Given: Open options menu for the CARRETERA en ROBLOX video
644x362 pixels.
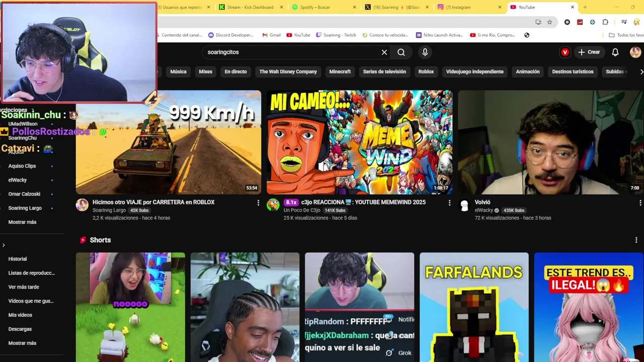Looking at the screenshot, I should [x=258, y=203].
